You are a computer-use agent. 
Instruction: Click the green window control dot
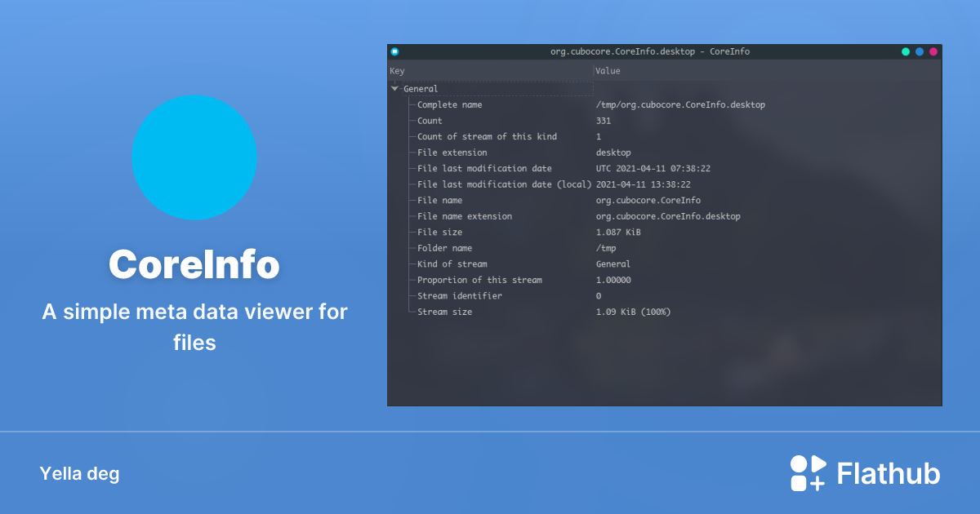coord(906,51)
